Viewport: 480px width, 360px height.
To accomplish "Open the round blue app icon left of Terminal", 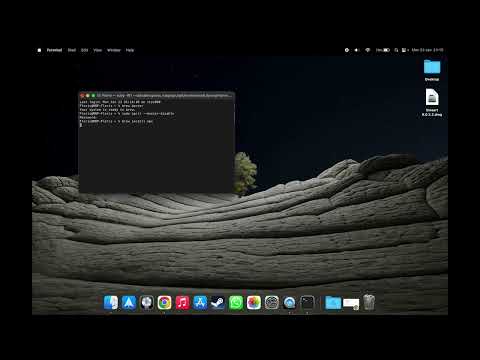I will [289, 303].
